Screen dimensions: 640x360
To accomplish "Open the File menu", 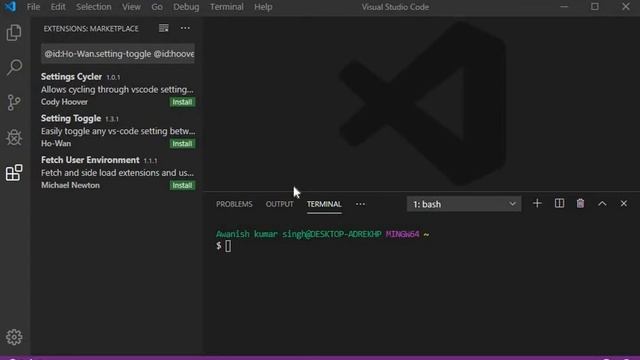I will click(x=33, y=7).
